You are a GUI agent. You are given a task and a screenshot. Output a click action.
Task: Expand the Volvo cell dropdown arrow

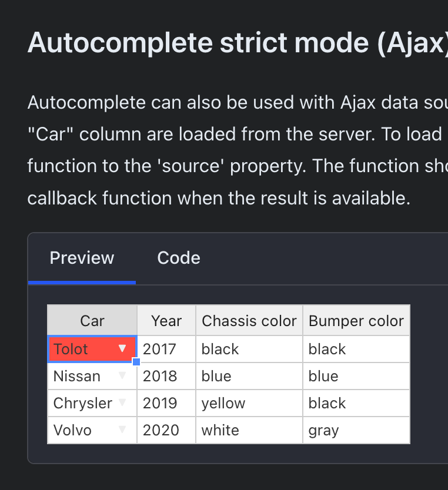point(122,429)
